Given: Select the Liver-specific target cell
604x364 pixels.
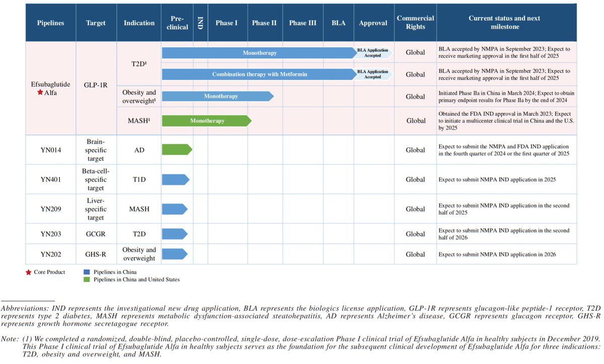Looking at the screenshot, I should tap(97, 209).
